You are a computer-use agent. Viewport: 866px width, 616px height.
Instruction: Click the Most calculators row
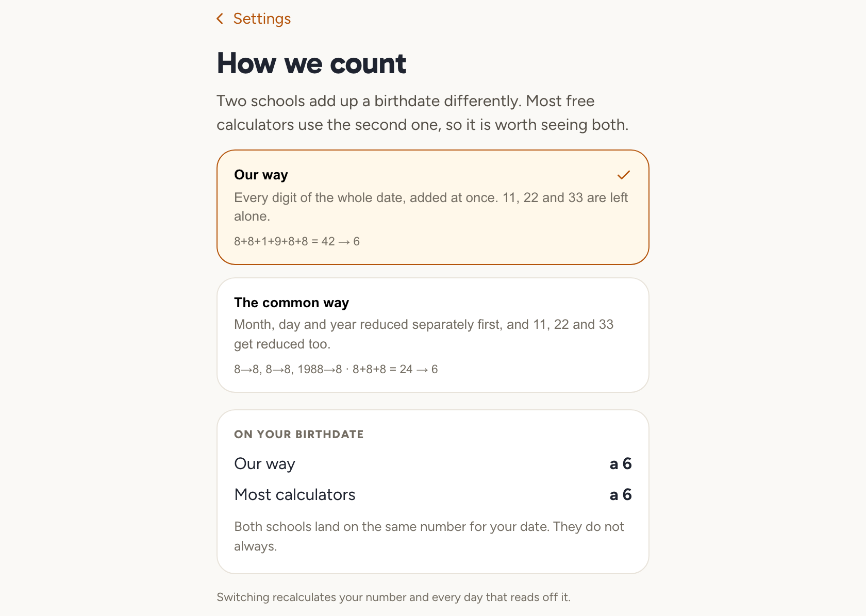(433, 494)
